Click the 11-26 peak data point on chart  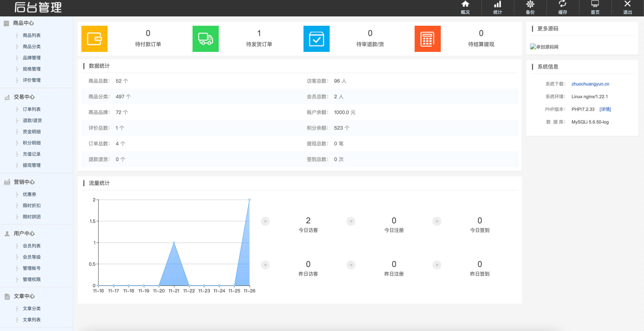tap(249, 200)
